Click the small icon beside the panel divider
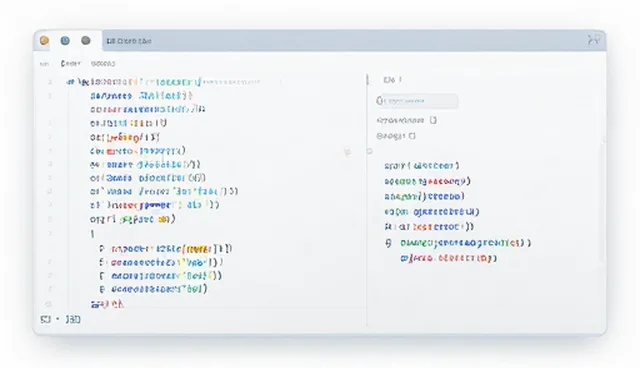Screen dimensions: 640x368 tap(347, 152)
